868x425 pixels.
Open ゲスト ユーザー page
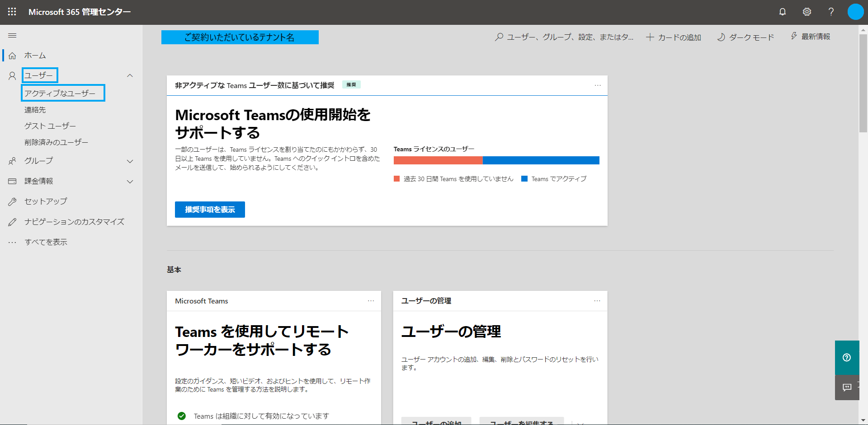point(50,126)
